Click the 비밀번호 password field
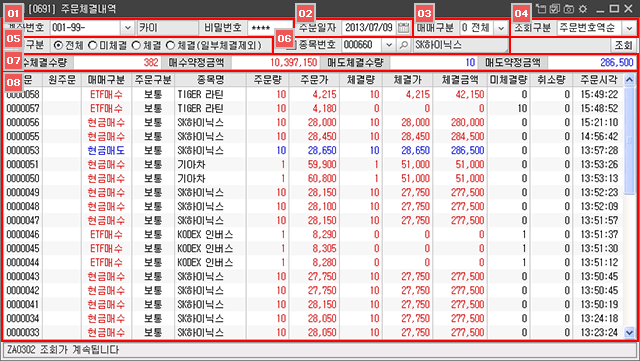The height and width of the screenshot is (361, 640). point(270,28)
